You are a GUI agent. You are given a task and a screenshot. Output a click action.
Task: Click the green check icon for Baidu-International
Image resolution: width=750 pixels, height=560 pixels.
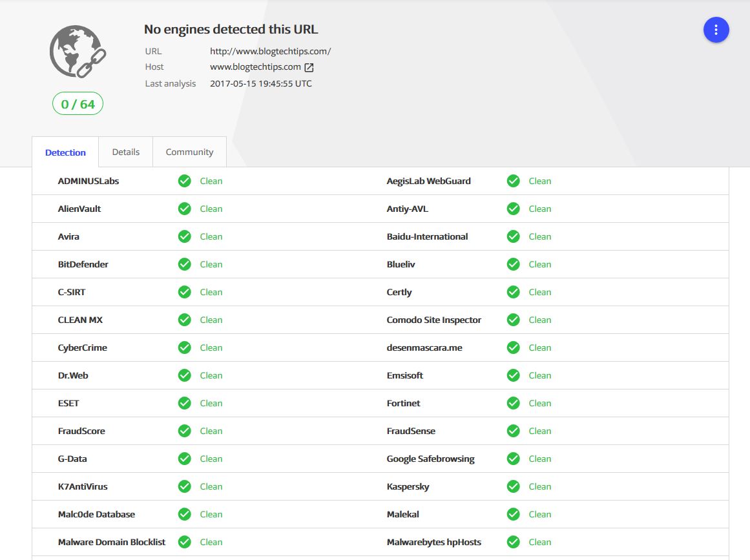coord(513,236)
